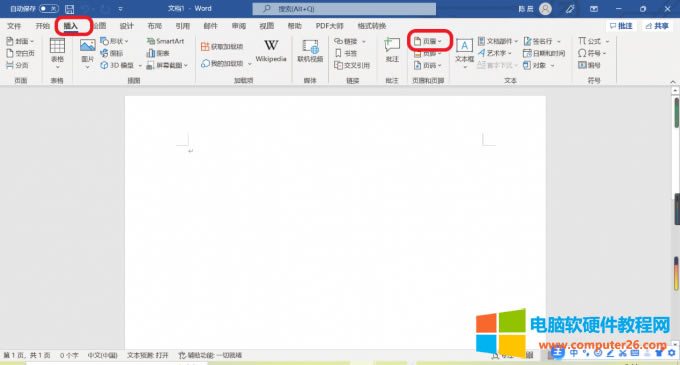Toggle the AutoSave (自动保存) switch
The height and width of the screenshot is (365, 680).
(49, 9)
